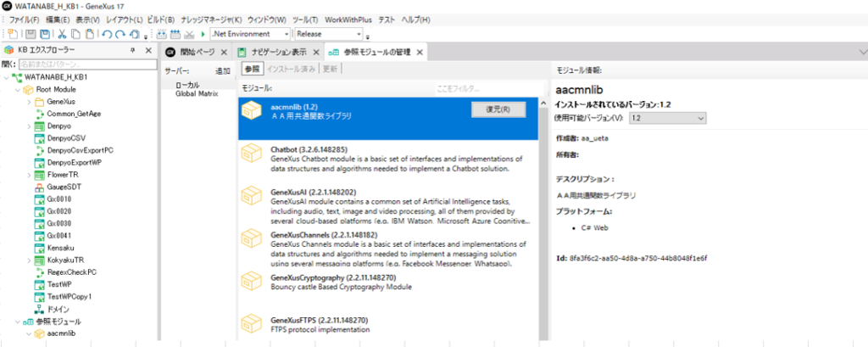The height and width of the screenshot is (347, 868).
Task: Select the 更新 module view tab
Action: click(330, 69)
